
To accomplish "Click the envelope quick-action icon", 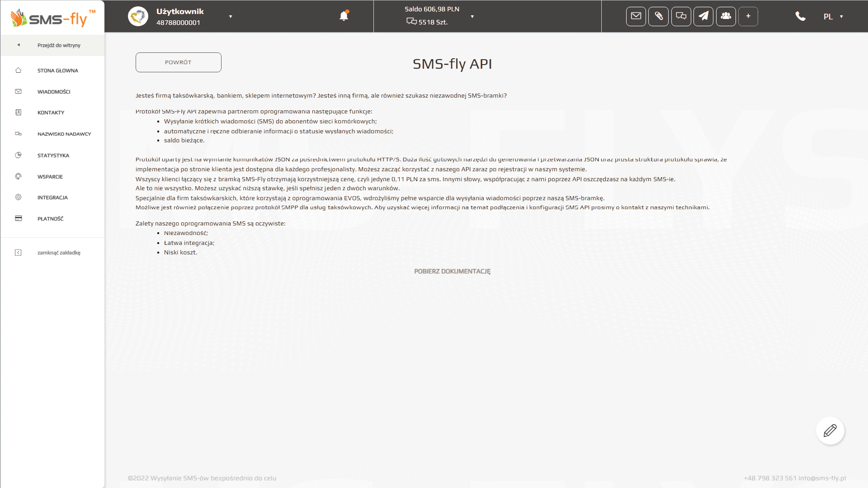I will tap(636, 16).
